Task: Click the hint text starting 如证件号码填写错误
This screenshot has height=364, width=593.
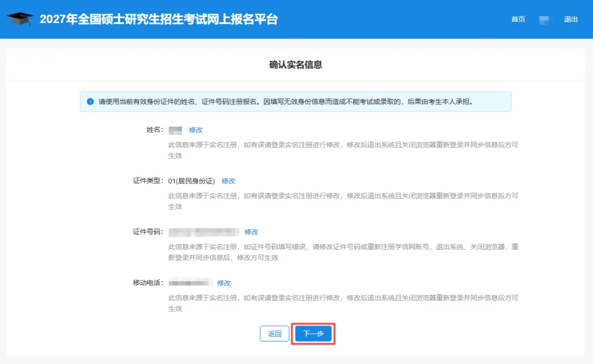Action: (x=343, y=252)
